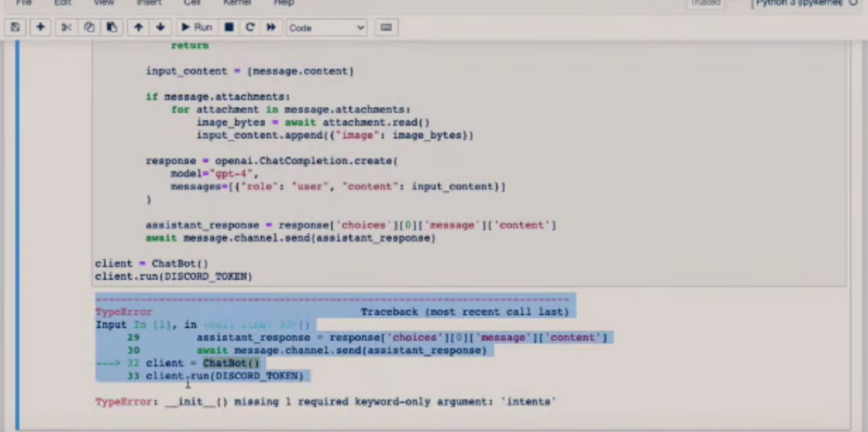Open the Kernel menu

point(237,2)
